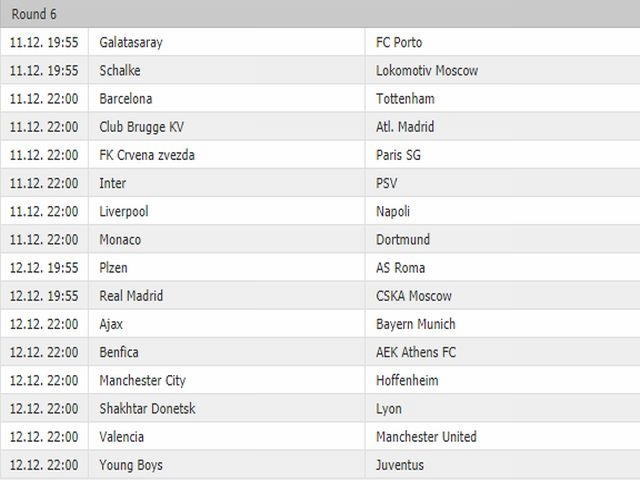640x480 pixels.
Task: View the Monaco vs Dortmund match
Action: pyautogui.click(x=320, y=239)
